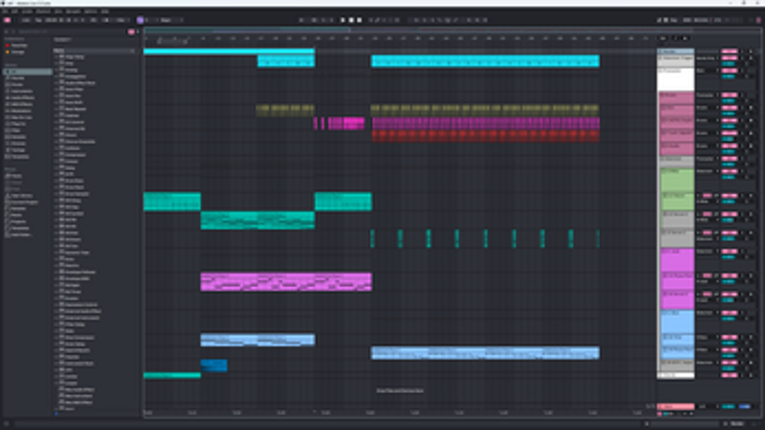
Task: Jump to the previous locator arrow
Action: click(676, 39)
